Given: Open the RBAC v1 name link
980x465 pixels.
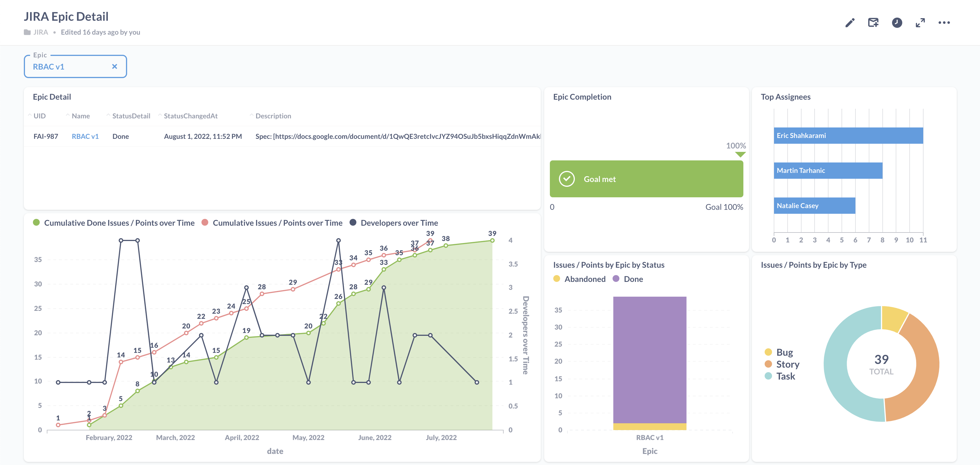Looking at the screenshot, I should pos(85,136).
